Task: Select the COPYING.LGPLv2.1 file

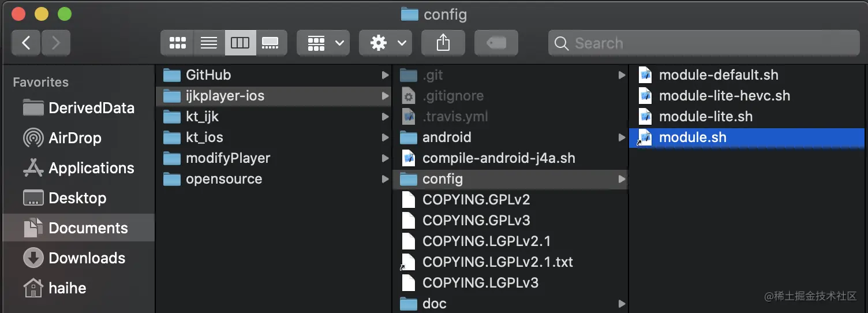Action: [510, 241]
